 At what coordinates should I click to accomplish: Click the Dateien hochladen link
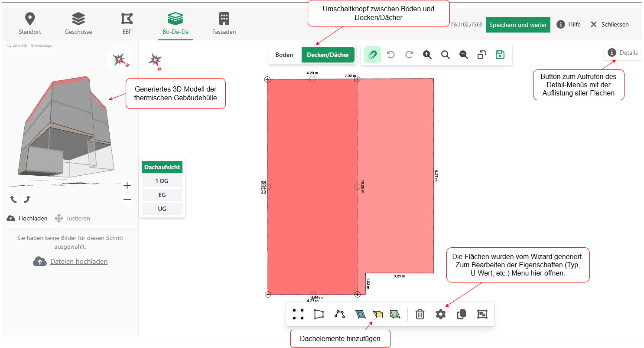coord(79,261)
